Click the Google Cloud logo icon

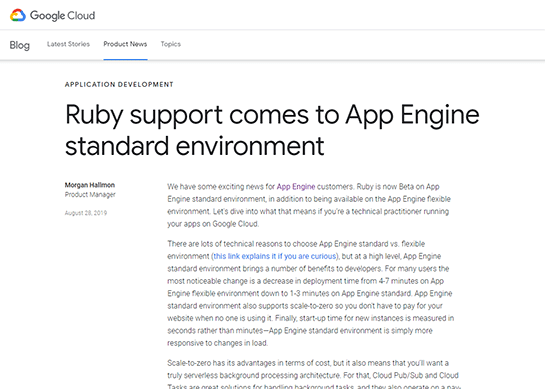18,15
